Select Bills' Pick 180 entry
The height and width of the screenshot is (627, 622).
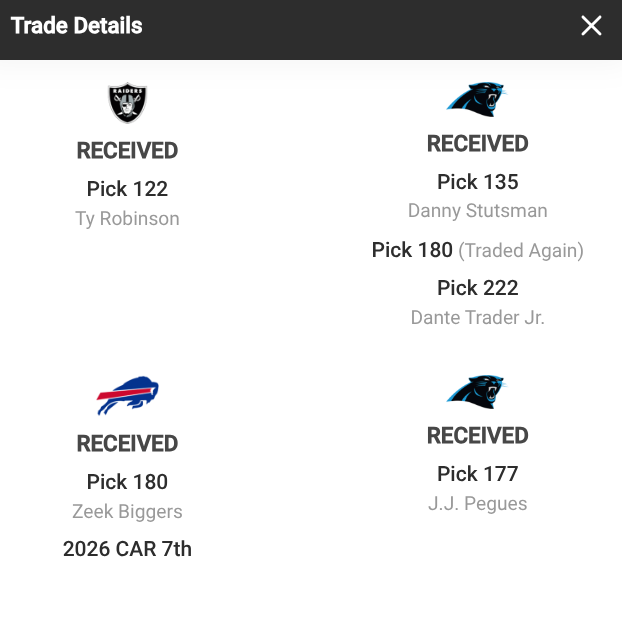127,482
